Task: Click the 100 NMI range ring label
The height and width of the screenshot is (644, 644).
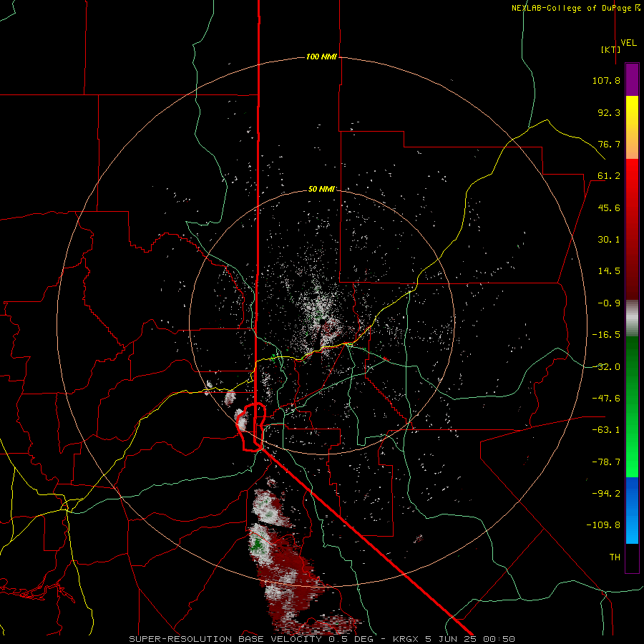Action: [x=321, y=57]
